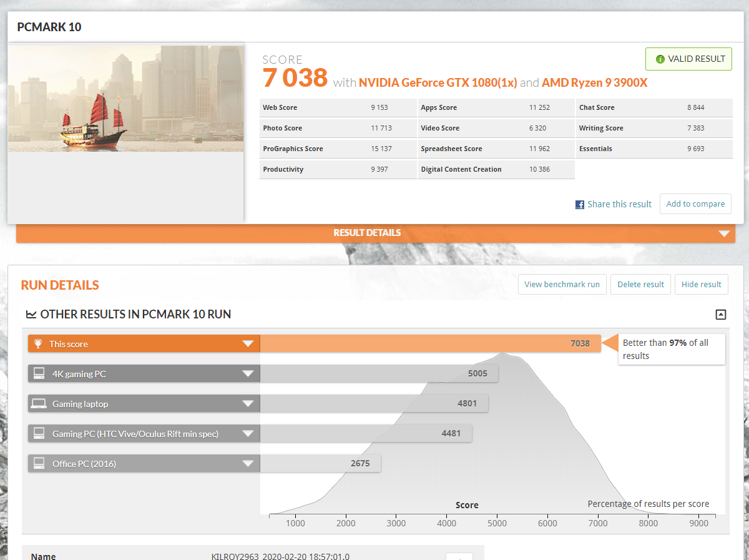Click Delete result button

click(x=640, y=284)
